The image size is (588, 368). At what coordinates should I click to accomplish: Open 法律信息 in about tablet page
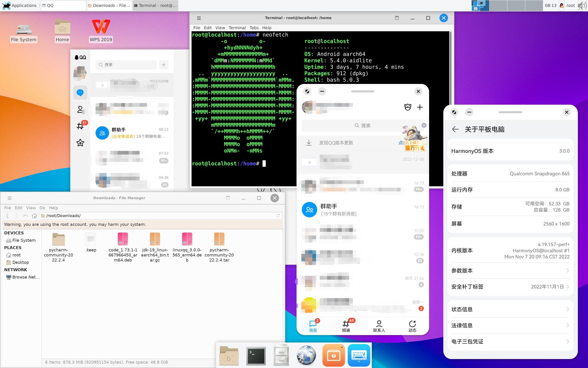coord(510,325)
